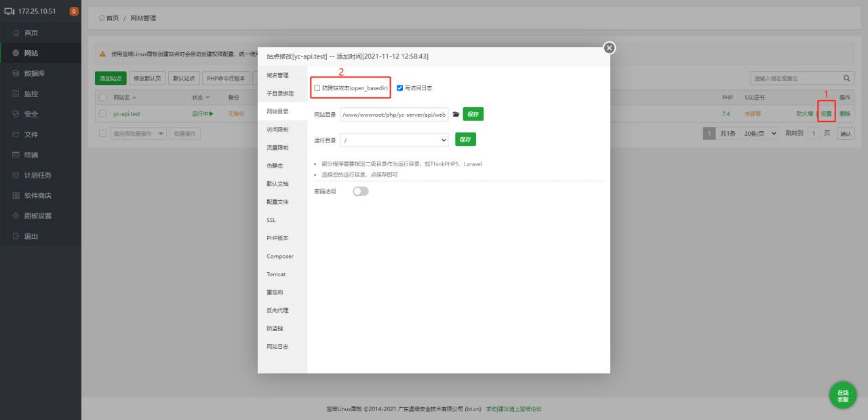Open the 20条/页 page size dropdown
Screen dimensions: 868x420
click(760, 134)
